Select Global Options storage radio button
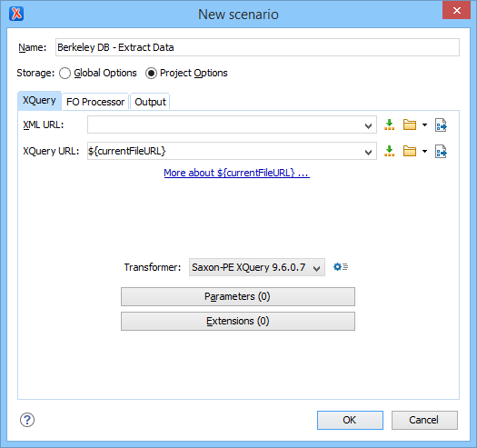The width and height of the screenshot is (477, 448). pyautogui.click(x=65, y=73)
